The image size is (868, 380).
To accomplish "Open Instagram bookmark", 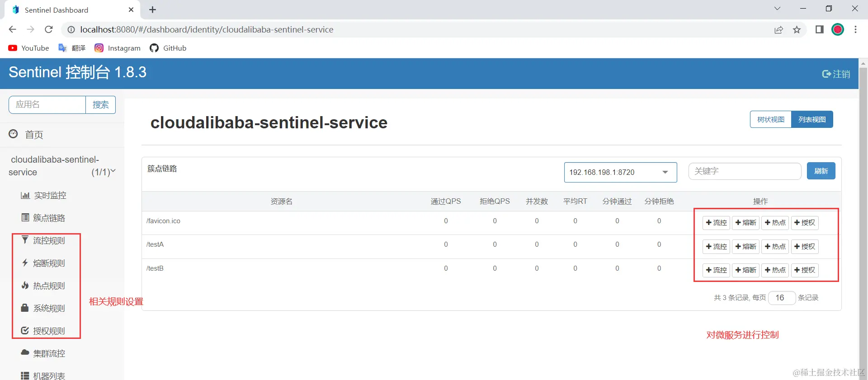I will point(118,48).
